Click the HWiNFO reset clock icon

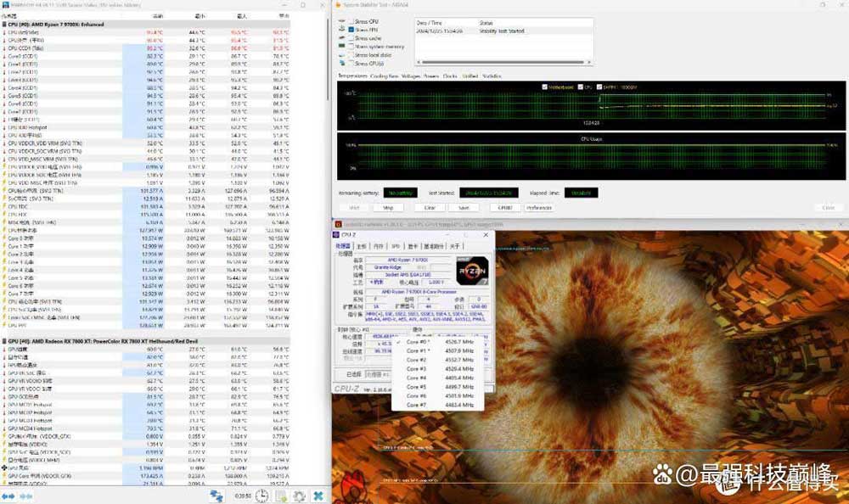click(x=263, y=496)
